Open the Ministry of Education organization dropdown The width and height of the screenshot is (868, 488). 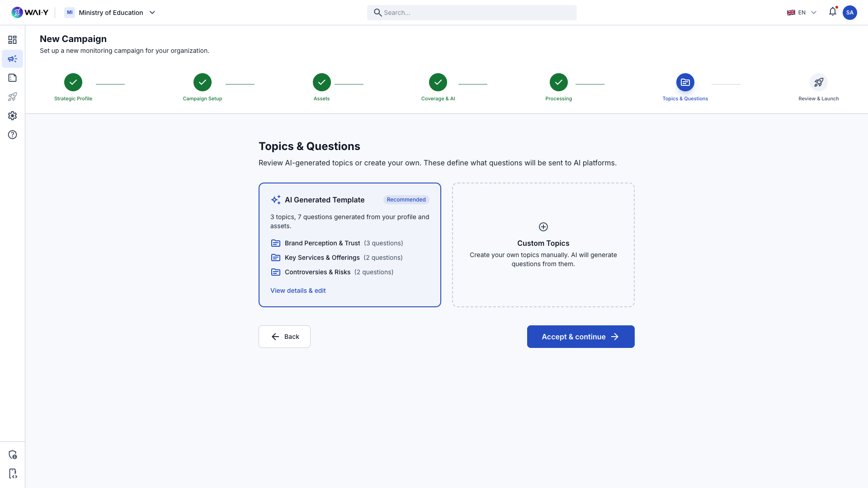tap(110, 12)
